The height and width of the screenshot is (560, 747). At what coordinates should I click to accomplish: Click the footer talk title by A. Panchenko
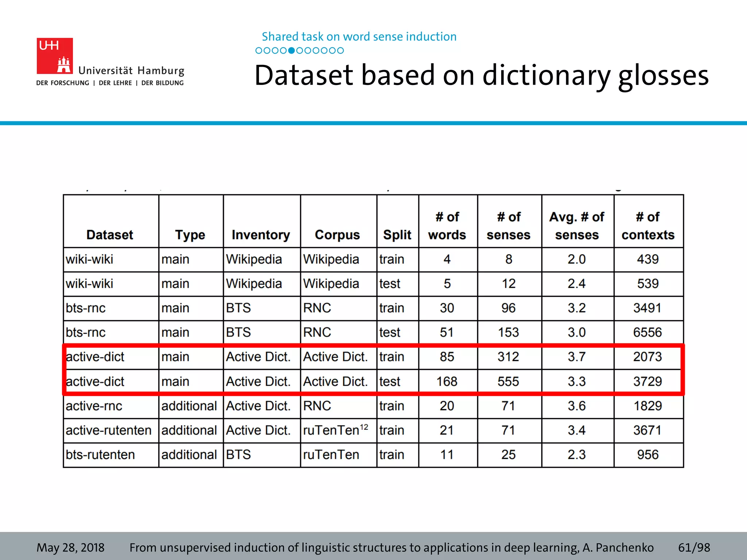click(391, 548)
